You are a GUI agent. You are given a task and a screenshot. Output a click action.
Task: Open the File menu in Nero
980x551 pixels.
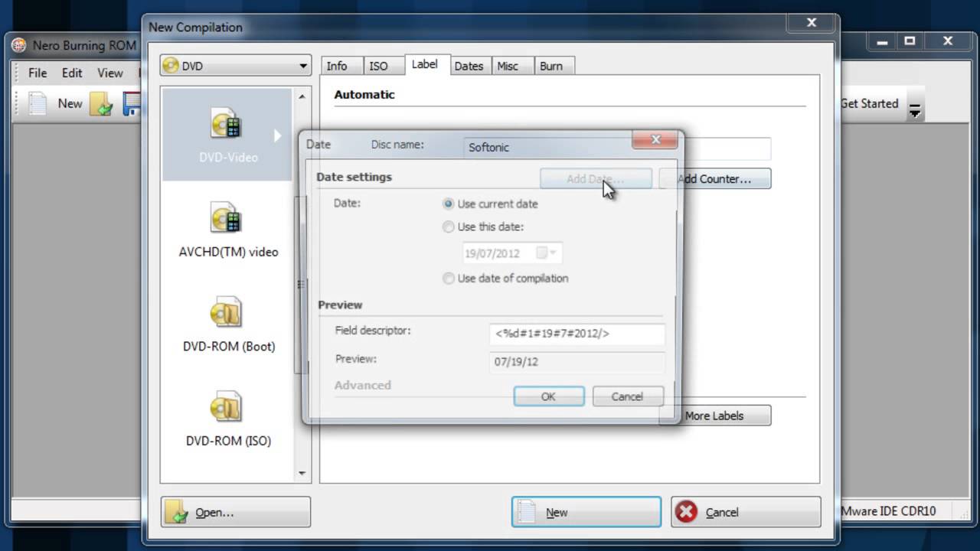pyautogui.click(x=38, y=73)
